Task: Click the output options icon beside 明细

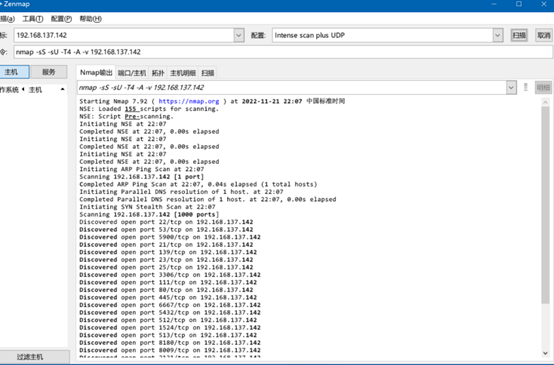Action: pos(526,87)
